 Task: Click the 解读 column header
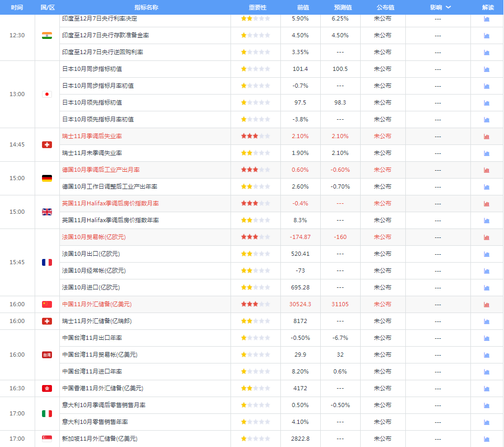pyautogui.click(x=488, y=7)
